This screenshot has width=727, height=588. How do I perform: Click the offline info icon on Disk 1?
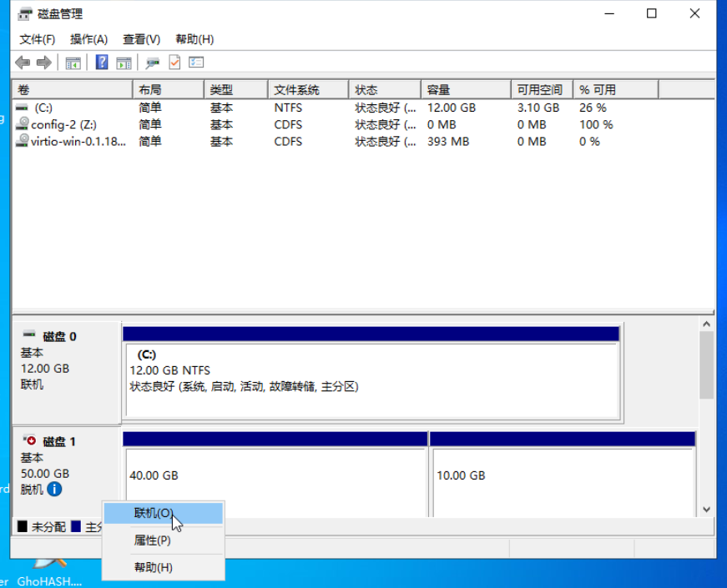pos(55,490)
